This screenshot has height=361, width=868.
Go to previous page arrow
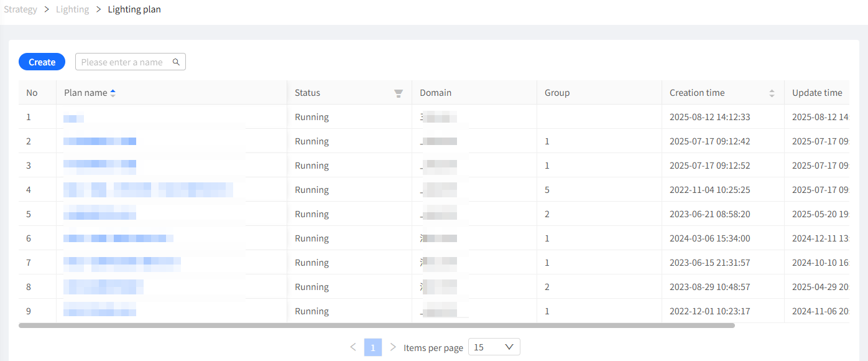tap(353, 347)
